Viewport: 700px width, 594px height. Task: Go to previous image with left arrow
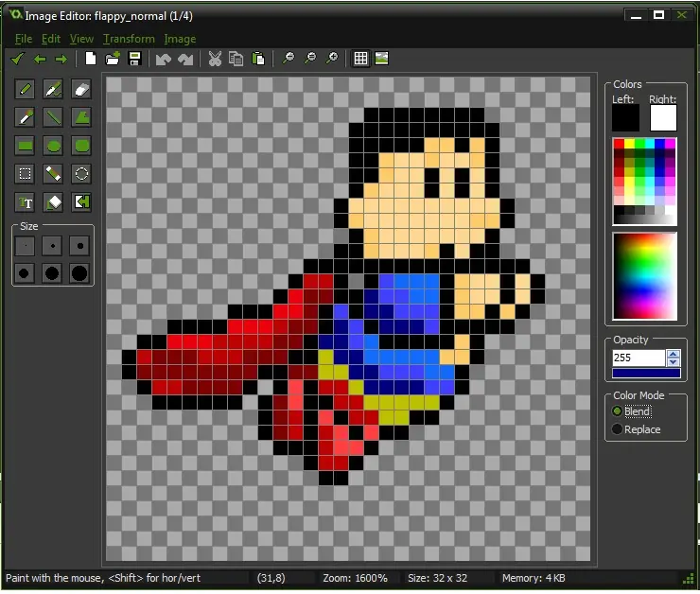point(40,59)
